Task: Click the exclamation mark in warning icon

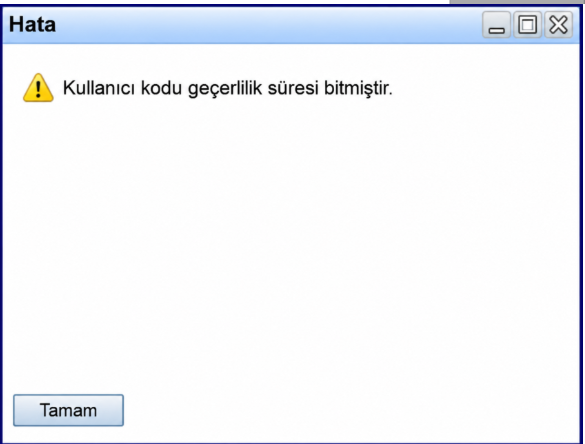Action: pyautogui.click(x=38, y=90)
